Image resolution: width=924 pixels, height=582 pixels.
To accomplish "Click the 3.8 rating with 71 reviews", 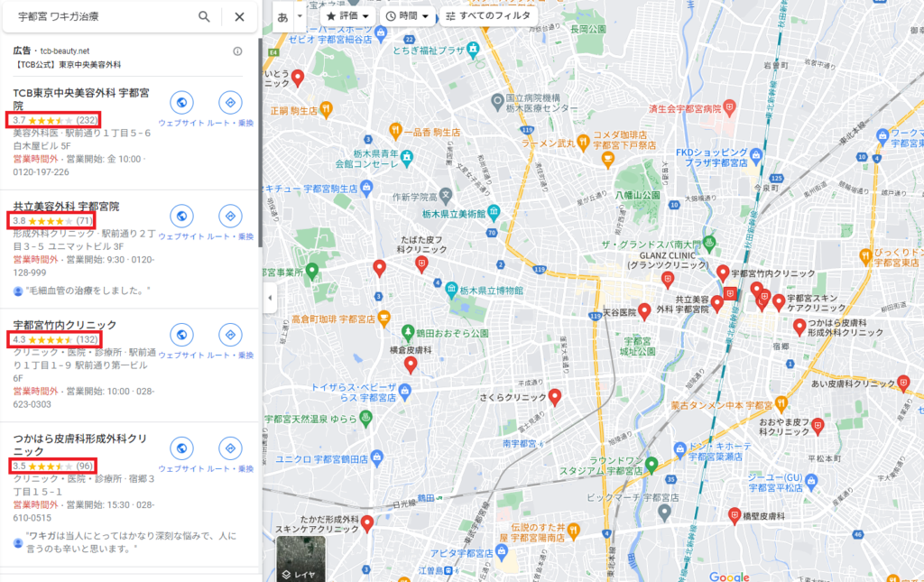I will coord(52,221).
